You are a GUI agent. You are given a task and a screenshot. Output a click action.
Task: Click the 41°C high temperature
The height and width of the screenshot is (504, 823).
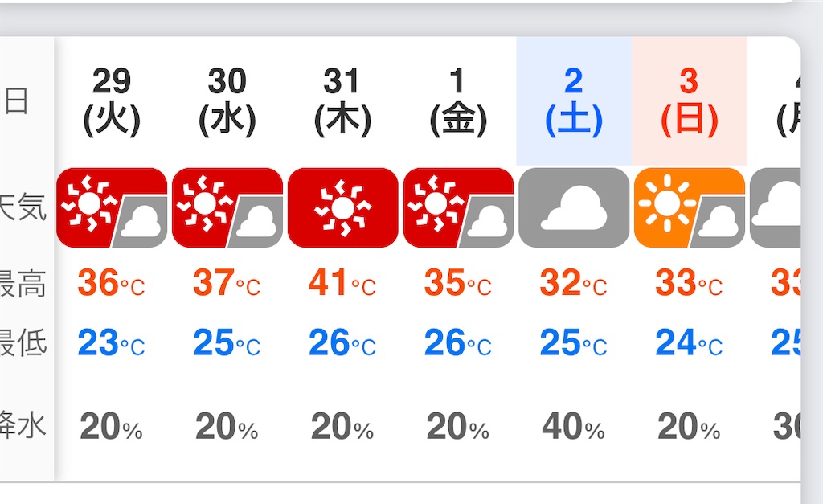click(x=342, y=283)
